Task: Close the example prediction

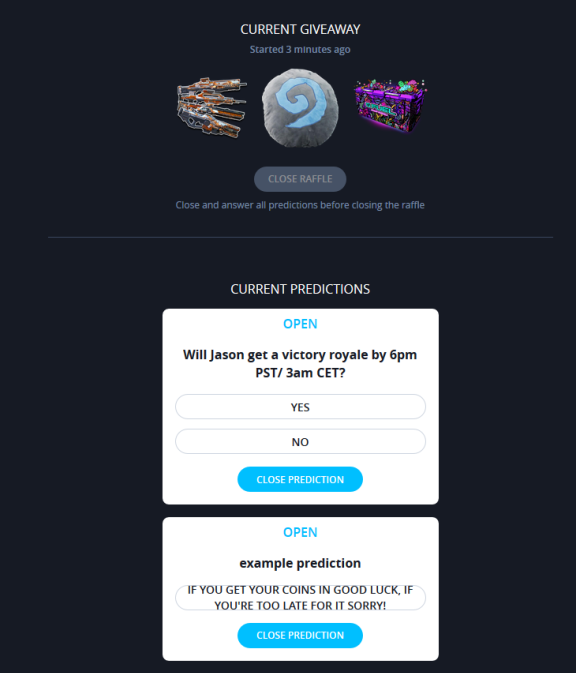Action: click(300, 635)
